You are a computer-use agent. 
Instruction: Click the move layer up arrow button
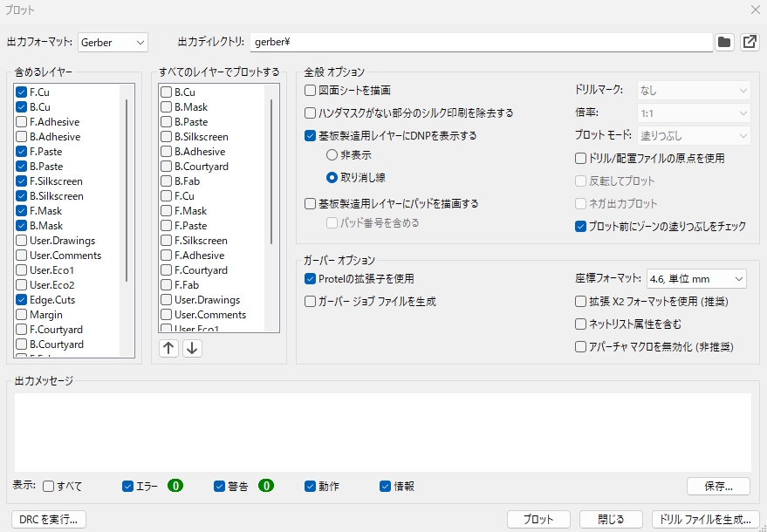(x=168, y=348)
